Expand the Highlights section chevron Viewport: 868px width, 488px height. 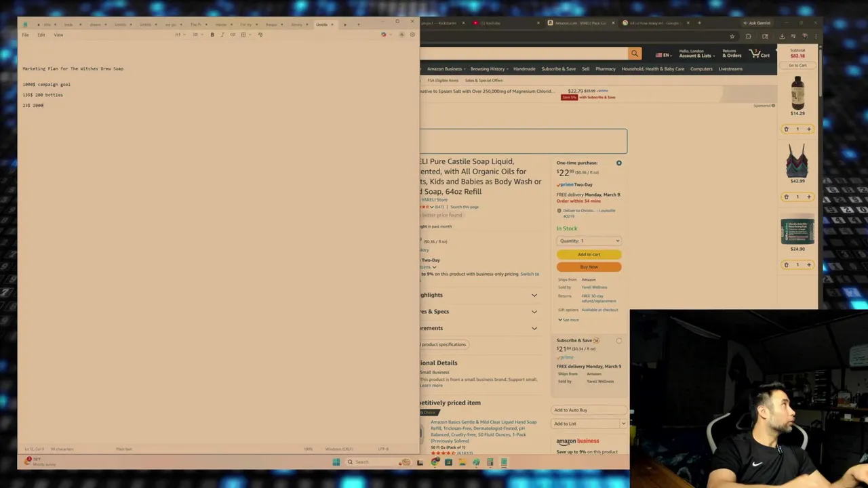coord(534,295)
